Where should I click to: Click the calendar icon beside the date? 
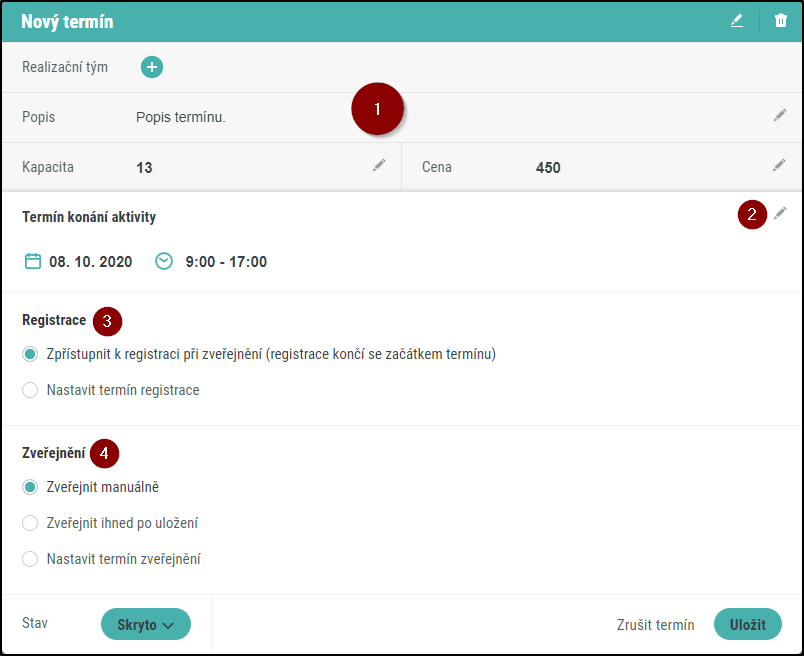(32, 261)
